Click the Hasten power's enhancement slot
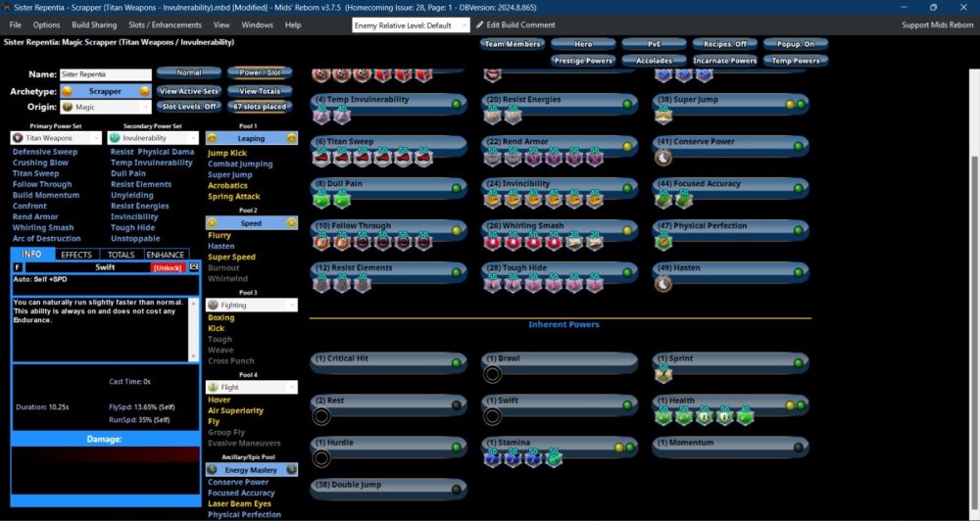980x521 pixels. tap(663, 283)
